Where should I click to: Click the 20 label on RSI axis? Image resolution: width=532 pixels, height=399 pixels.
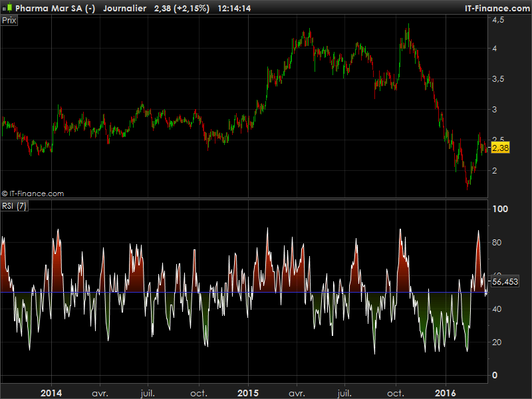(x=497, y=342)
